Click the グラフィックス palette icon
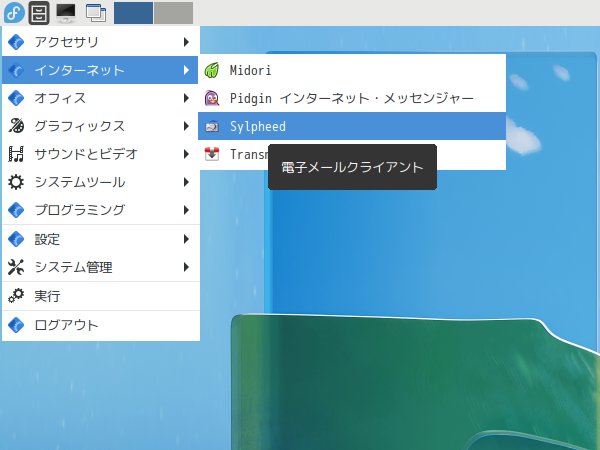The image size is (600, 450). pos(16,126)
